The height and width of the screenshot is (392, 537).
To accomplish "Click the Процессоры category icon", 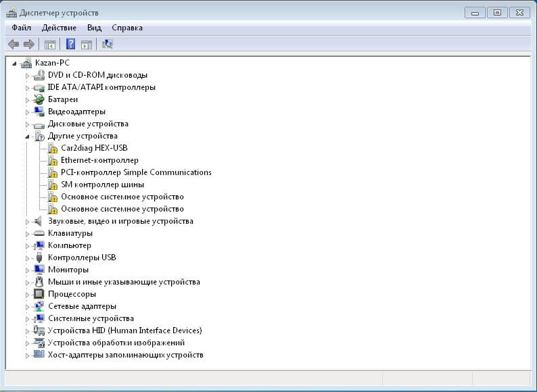I will (x=39, y=294).
